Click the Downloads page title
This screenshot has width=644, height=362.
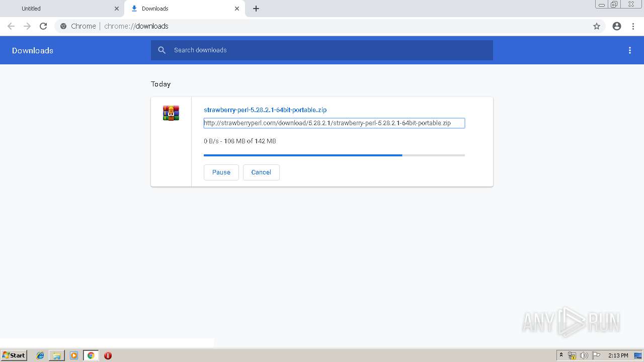tap(33, 50)
